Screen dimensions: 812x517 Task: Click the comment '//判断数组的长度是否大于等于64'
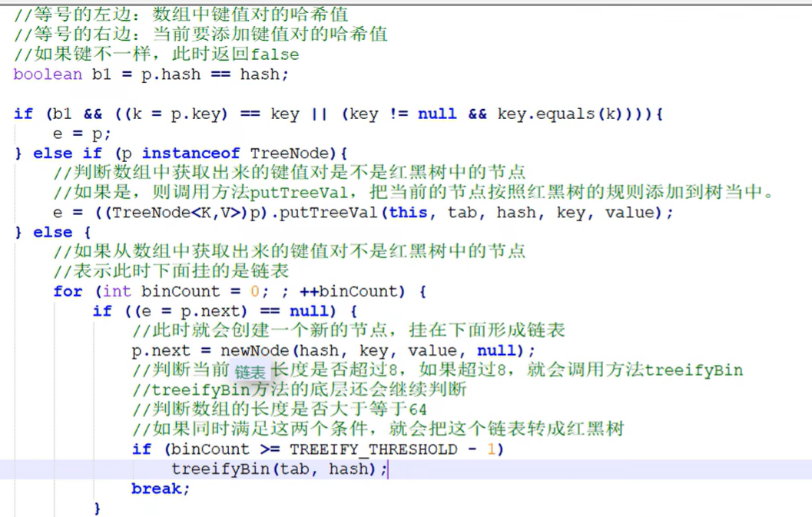[279, 409]
